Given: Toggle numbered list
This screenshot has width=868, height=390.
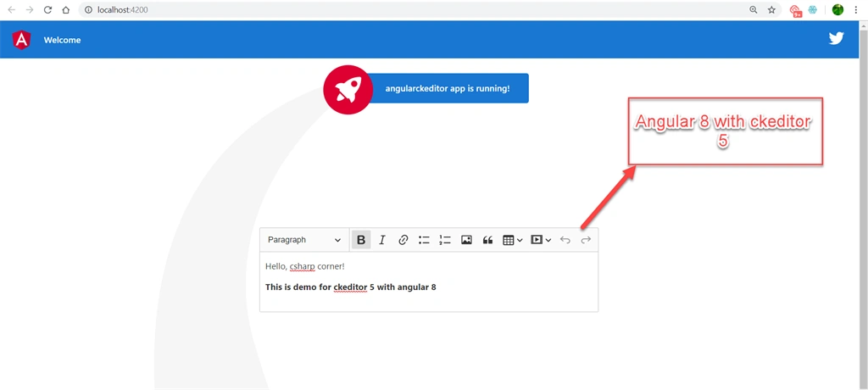Looking at the screenshot, I should (x=445, y=240).
